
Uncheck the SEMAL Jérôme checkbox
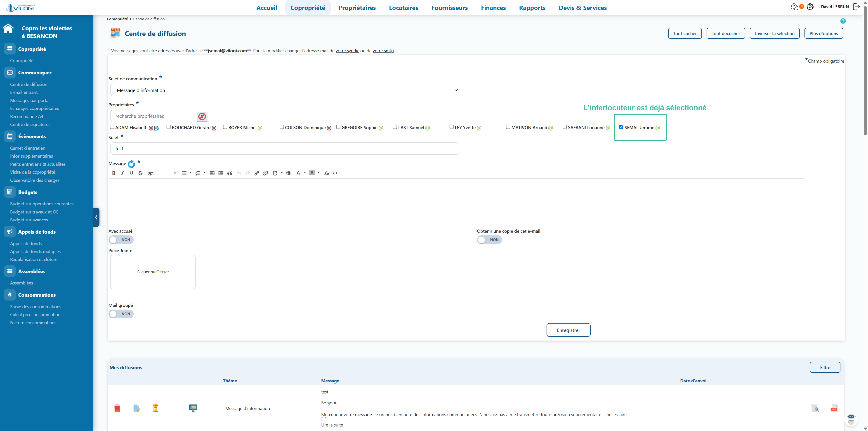[621, 127]
